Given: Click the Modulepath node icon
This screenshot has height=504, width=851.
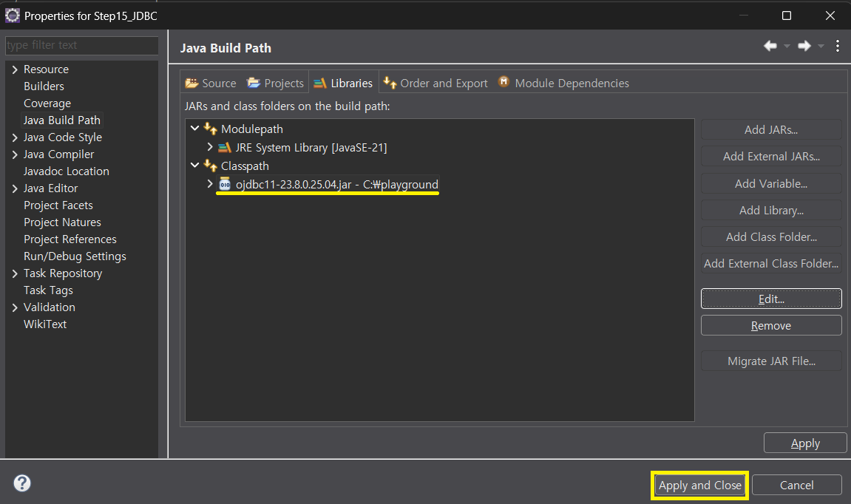Looking at the screenshot, I should [x=211, y=129].
